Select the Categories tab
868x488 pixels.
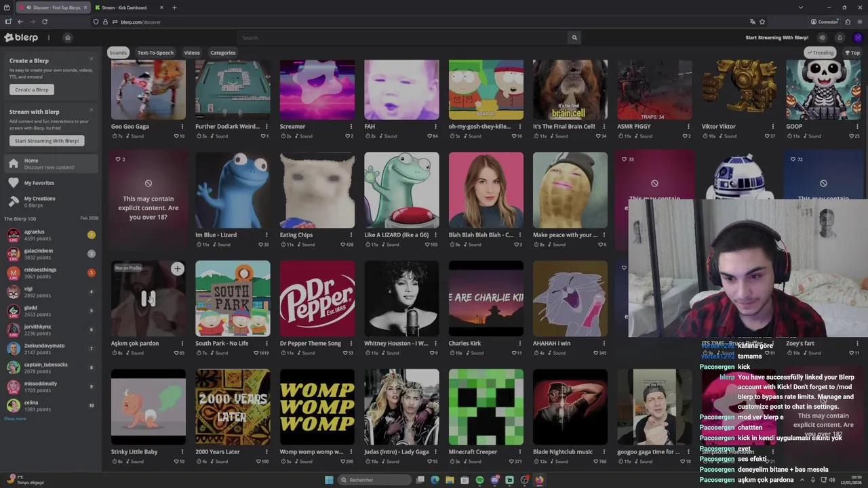(x=222, y=53)
